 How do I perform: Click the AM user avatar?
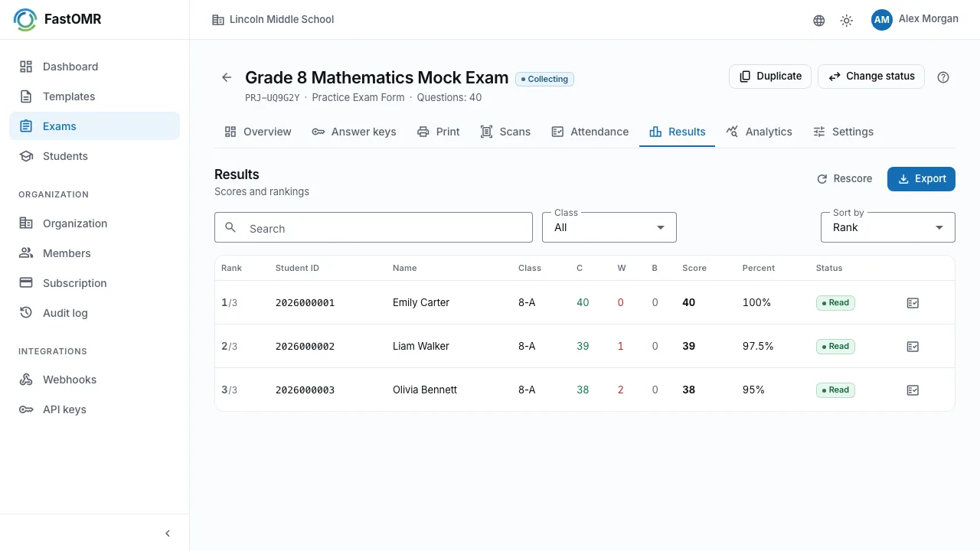882,20
